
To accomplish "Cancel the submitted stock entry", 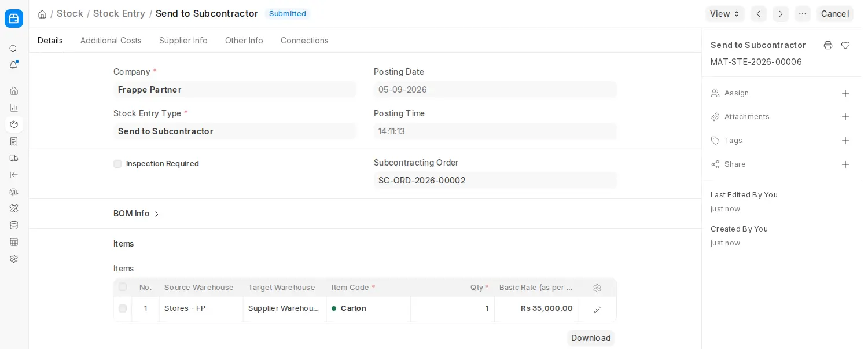I will tap(835, 14).
